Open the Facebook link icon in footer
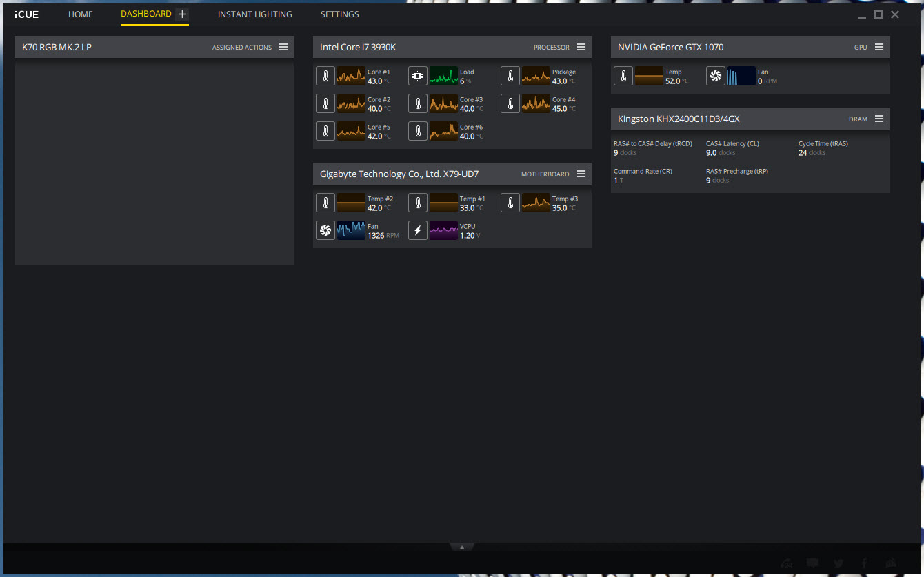 [864, 563]
